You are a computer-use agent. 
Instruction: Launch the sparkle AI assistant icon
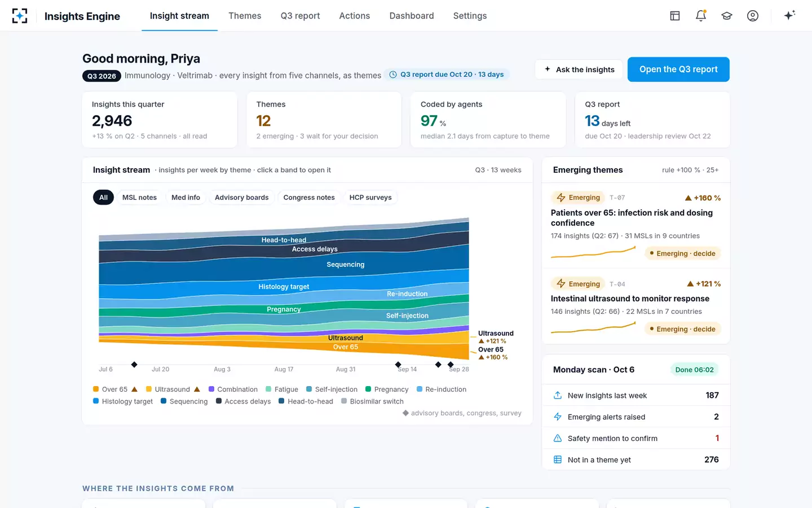pyautogui.click(x=789, y=15)
